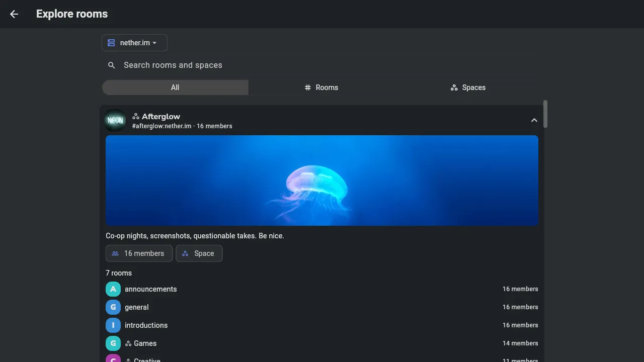This screenshot has height=362, width=644.
Task: Select the All filter tab
Action: 175,87
